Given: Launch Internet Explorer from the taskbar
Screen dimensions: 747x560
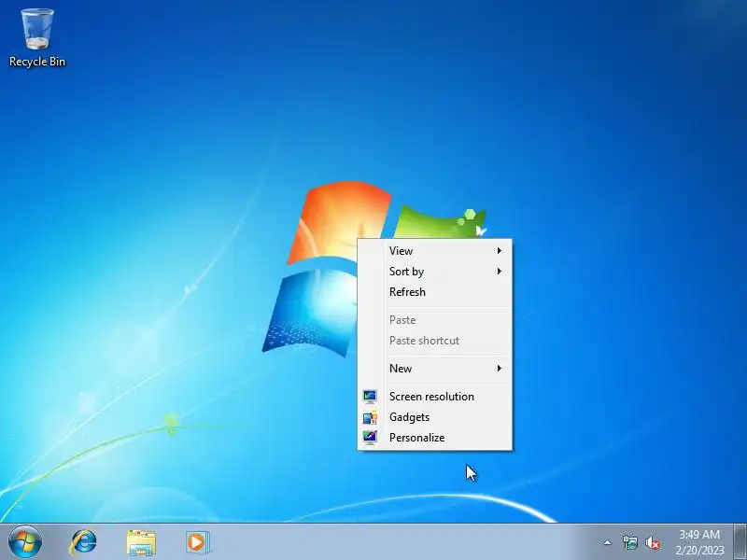Looking at the screenshot, I should 84,542.
